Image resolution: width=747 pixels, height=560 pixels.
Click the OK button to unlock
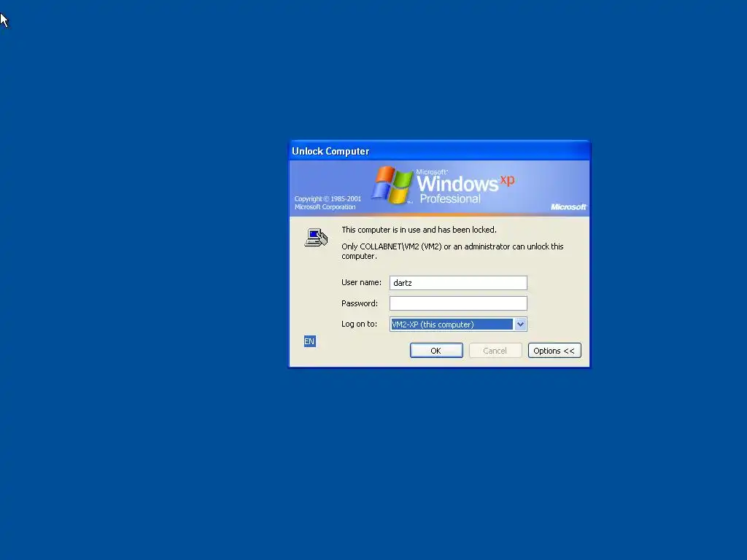click(436, 351)
